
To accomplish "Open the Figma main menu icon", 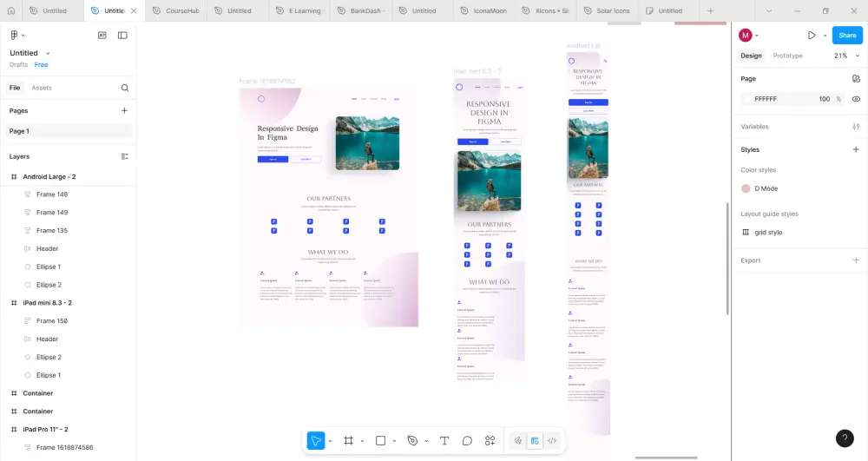I will pos(15,35).
